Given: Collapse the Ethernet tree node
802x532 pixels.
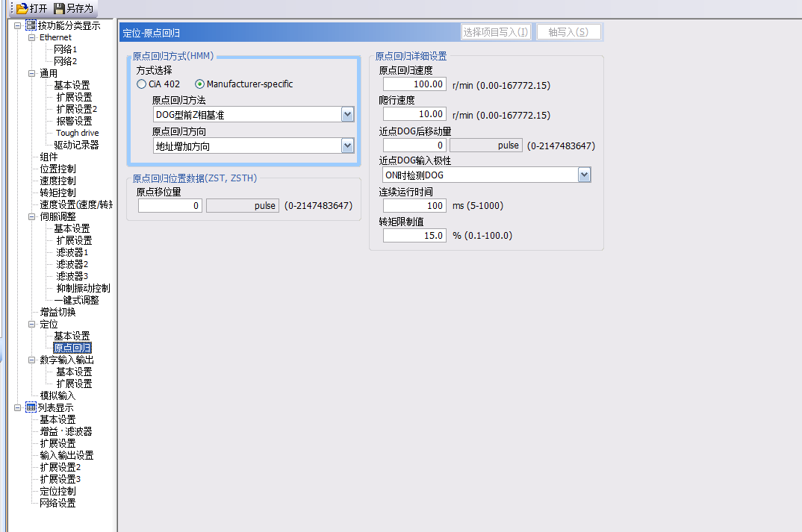Looking at the screenshot, I should click(x=31, y=37).
